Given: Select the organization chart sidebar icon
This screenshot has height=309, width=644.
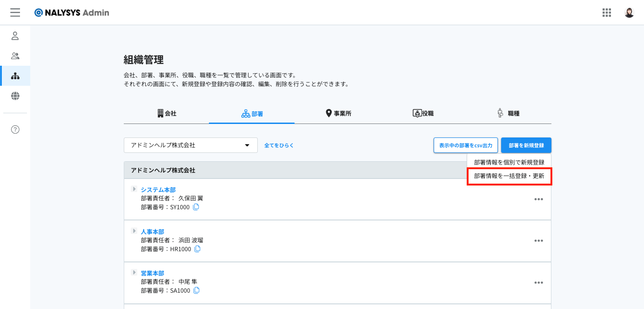Looking at the screenshot, I should [15, 76].
